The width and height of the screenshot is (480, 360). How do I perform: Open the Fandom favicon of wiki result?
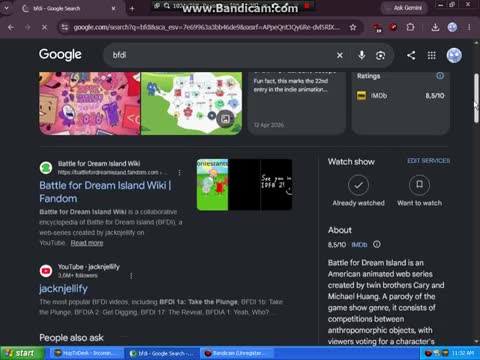pyautogui.click(x=46, y=168)
